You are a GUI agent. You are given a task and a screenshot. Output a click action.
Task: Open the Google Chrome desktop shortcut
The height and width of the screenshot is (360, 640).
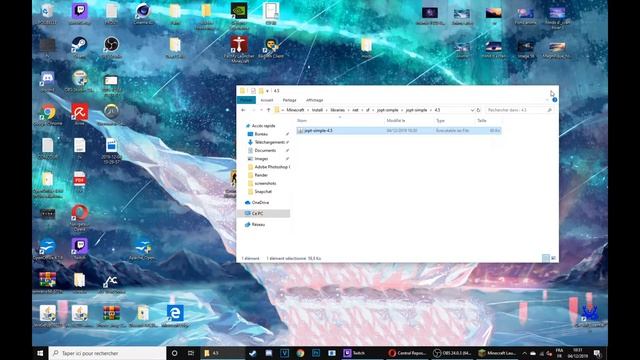point(48,114)
